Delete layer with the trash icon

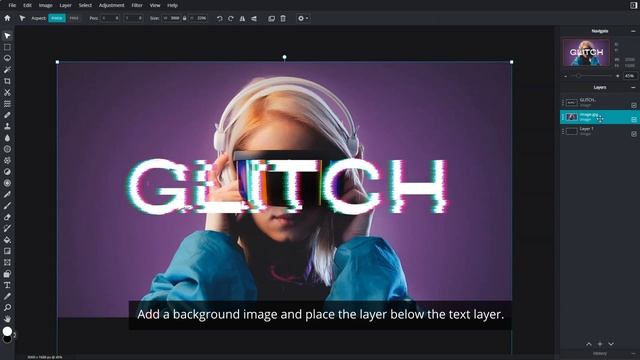click(x=283, y=18)
